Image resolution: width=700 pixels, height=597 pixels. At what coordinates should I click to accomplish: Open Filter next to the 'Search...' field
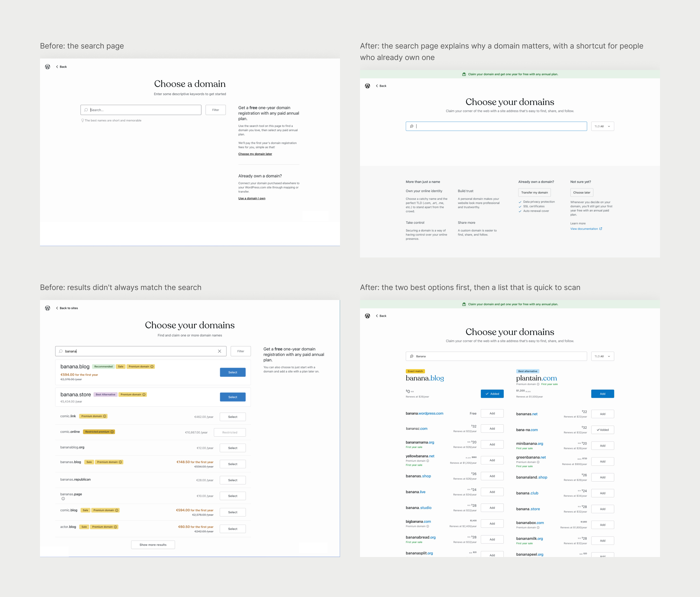(x=215, y=110)
